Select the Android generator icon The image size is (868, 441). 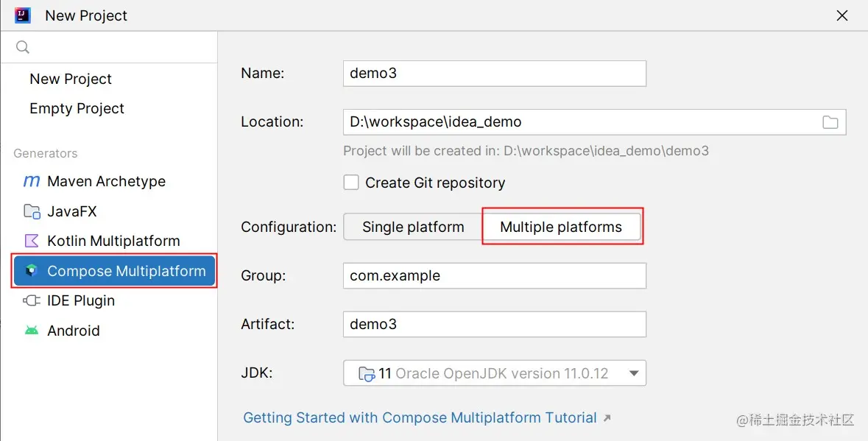31,331
